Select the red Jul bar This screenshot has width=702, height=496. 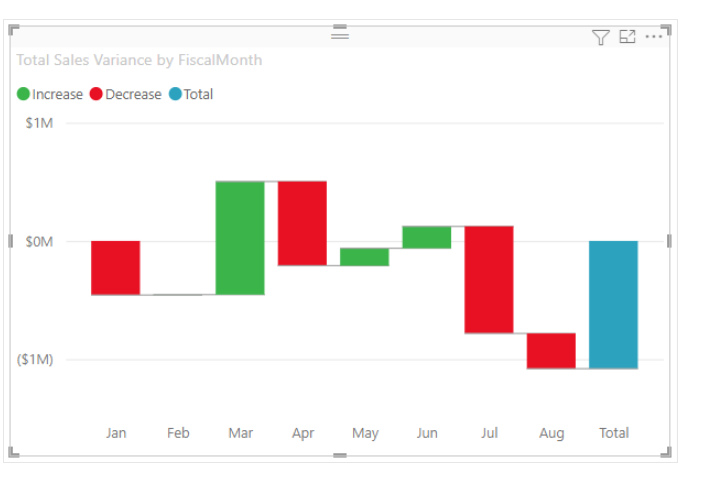pos(489,280)
